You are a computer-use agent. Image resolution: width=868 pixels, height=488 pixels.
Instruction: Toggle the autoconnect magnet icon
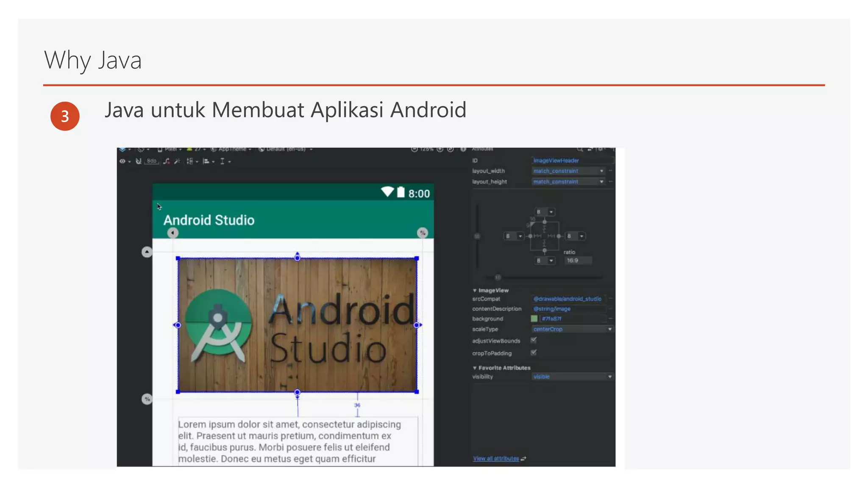pyautogui.click(x=138, y=161)
